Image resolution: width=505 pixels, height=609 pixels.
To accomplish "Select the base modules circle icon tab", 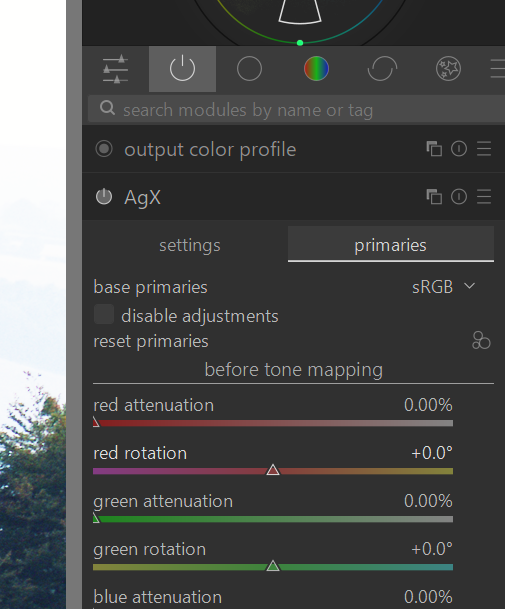I will [x=249, y=69].
